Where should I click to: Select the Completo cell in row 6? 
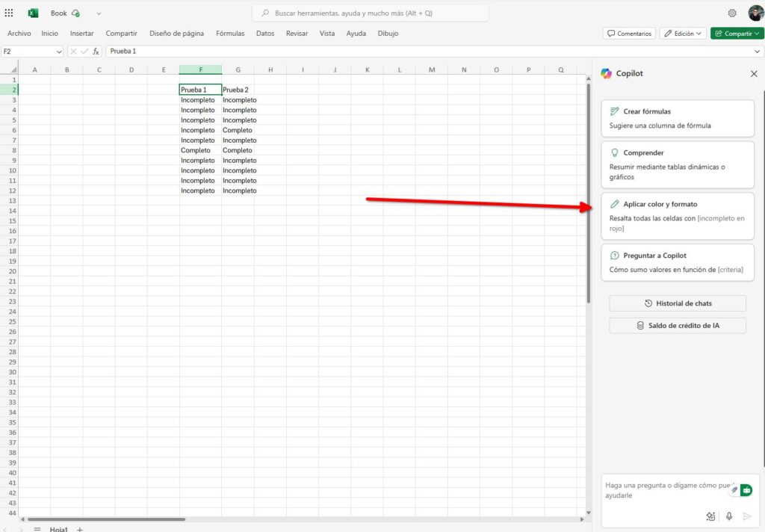[238, 130]
